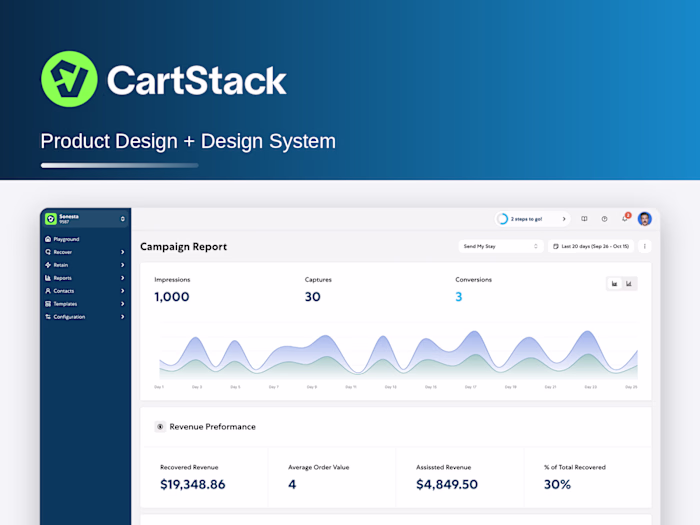The width and height of the screenshot is (700, 525).
Task: Click the Recover icon in sidebar
Action: pos(48,252)
